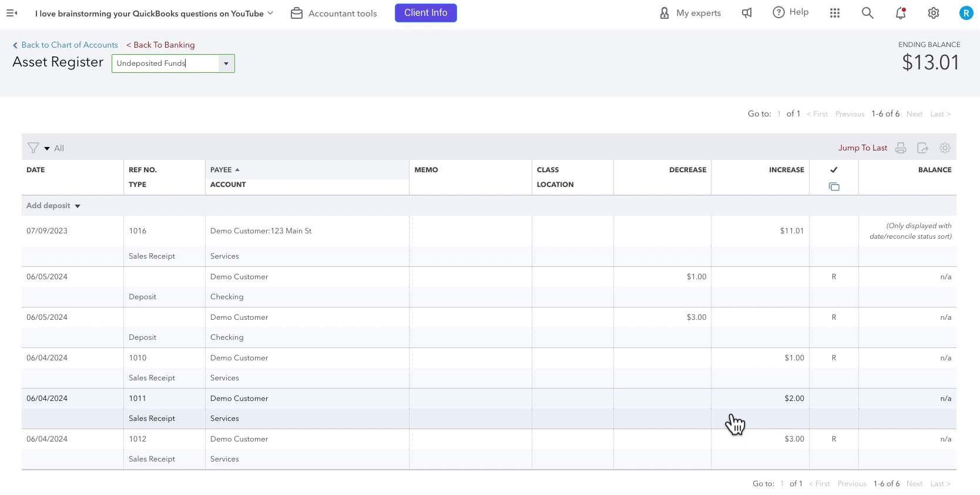Click the register filter funnel icon

(x=33, y=148)
